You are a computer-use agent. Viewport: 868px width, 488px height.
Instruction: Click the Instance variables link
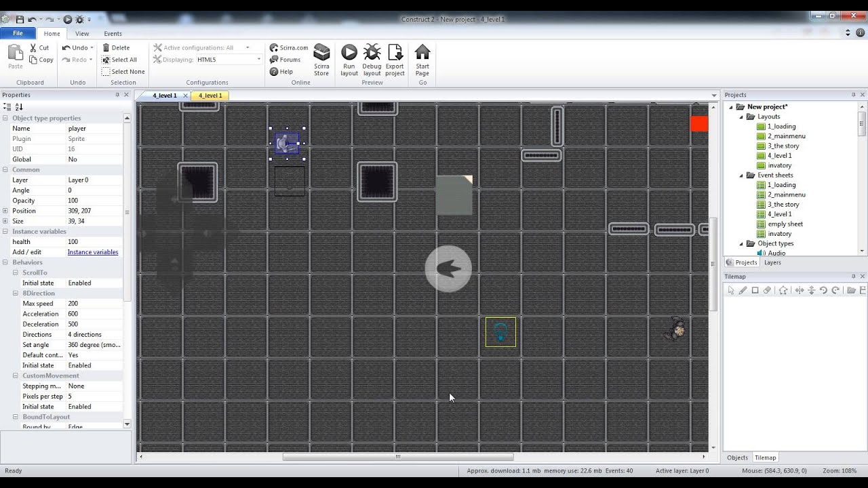(x=93, y=252)
